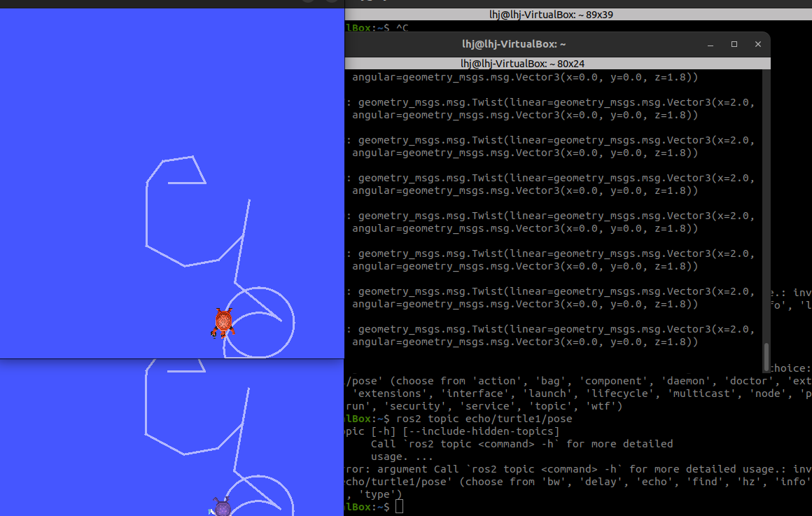Click the line containing 'security', 'service', 'topic', 'wtf'
Image resolution: width=812 pixels, height=516 pixels.
(484, 406)
